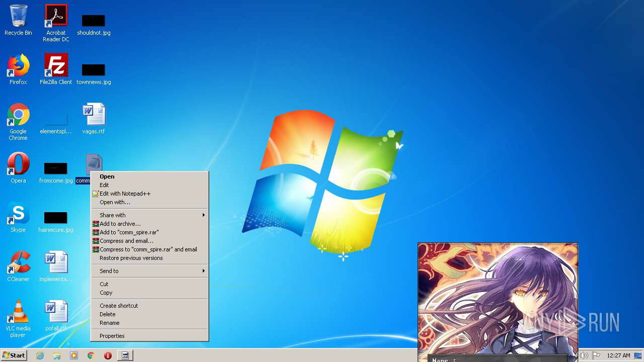Open the Recycle Bin desktop icon
Image resolution: width=644 pixels, height=362 pixels.
[x=18, y=20]
